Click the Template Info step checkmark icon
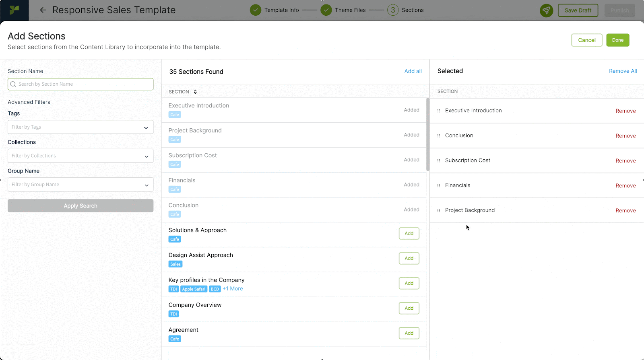 256,10
